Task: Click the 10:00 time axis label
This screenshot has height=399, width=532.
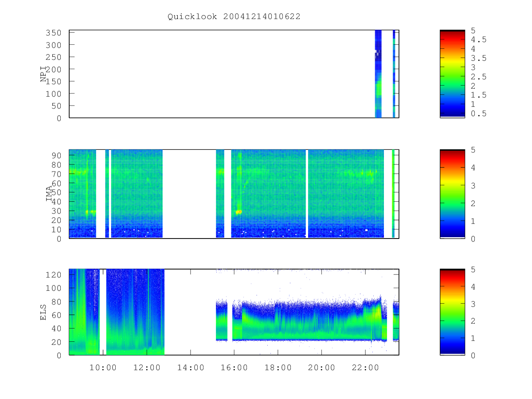Action: [x=103, y=368]
